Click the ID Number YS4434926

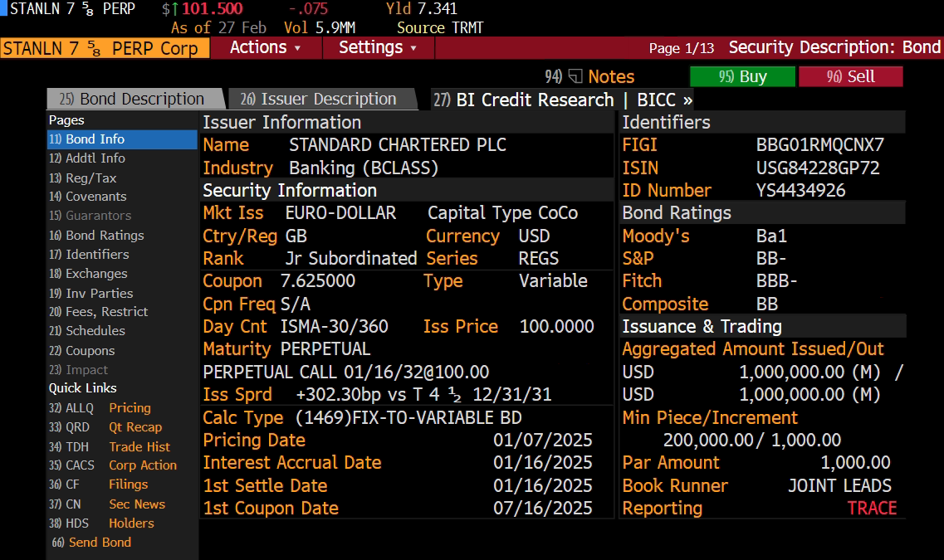800,191
